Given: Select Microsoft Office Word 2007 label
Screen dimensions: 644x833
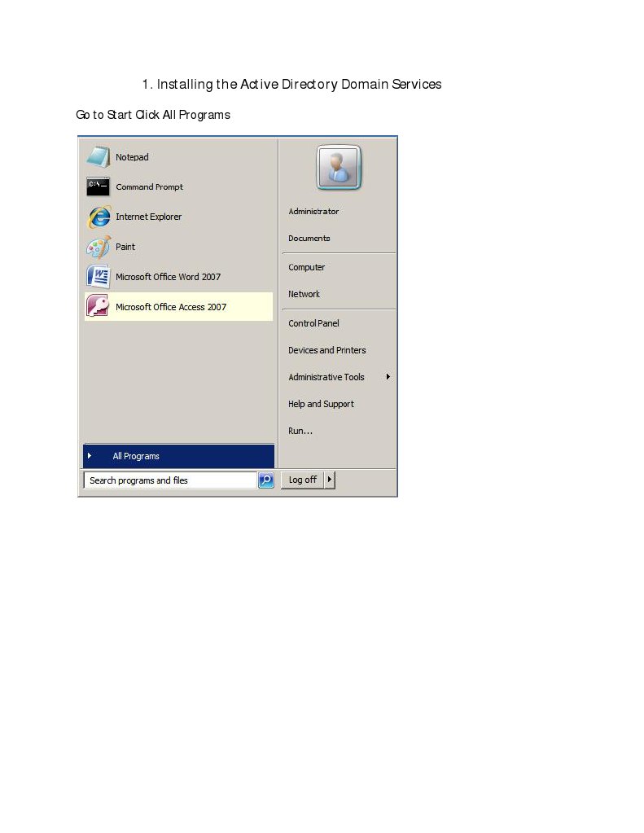Looking at the screenshot, I should pos(168,277).
